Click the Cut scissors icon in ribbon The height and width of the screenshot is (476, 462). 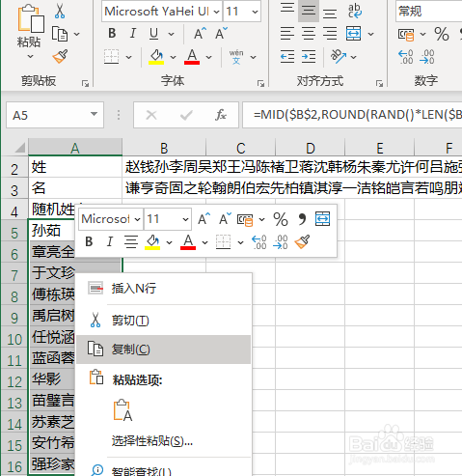[x=60, y=11]
